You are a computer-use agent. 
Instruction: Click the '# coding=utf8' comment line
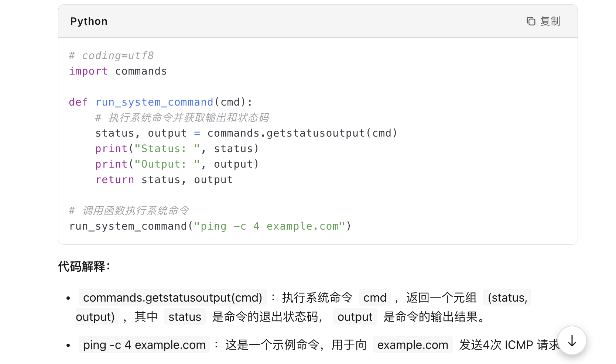111,56
